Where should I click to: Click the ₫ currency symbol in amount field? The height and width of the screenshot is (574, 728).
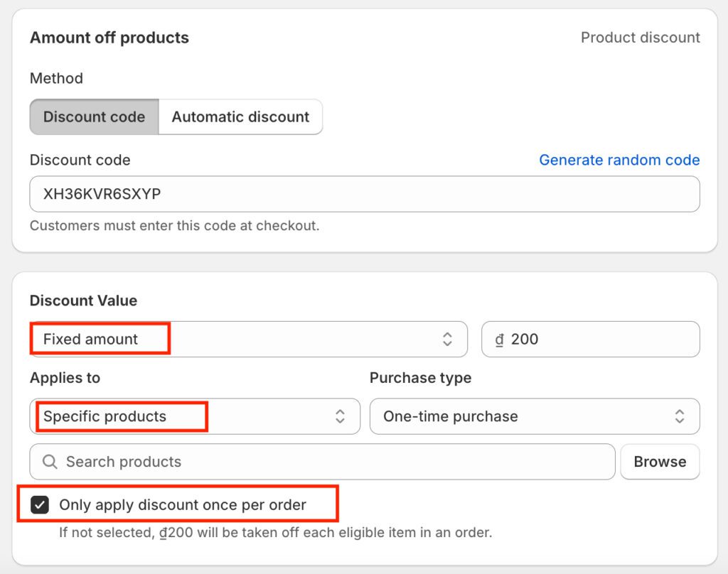click(499, 340)
